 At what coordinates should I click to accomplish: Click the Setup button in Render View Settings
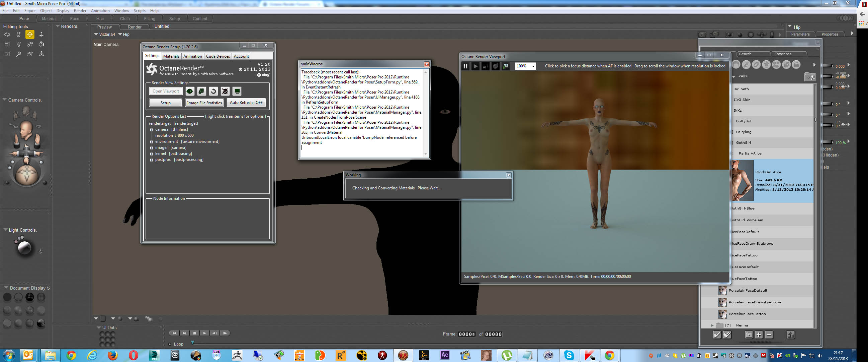165,103
